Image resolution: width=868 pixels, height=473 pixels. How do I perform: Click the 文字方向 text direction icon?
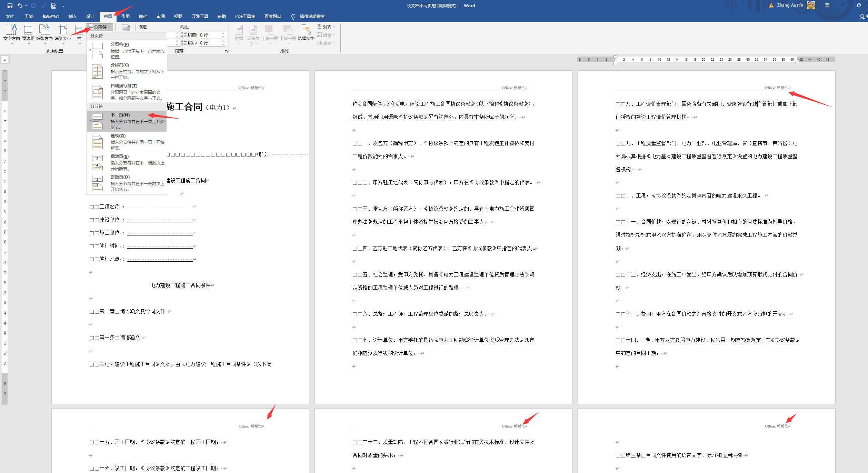[x=11, y=34]
